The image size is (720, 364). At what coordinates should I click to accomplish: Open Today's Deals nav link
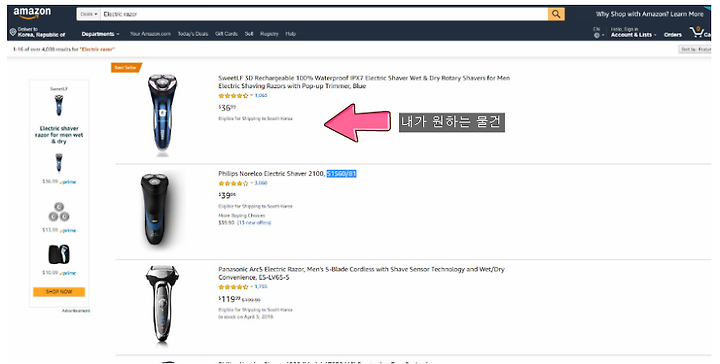[193, 34]
